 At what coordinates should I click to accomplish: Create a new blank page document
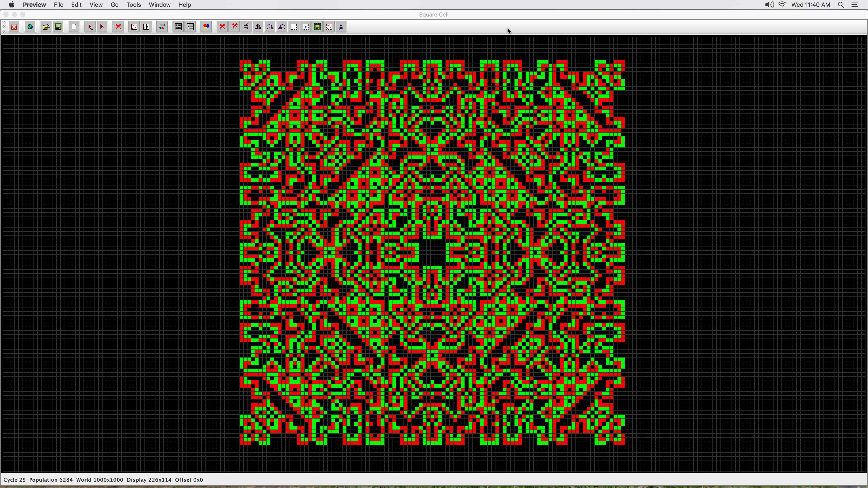click(74, 27)
